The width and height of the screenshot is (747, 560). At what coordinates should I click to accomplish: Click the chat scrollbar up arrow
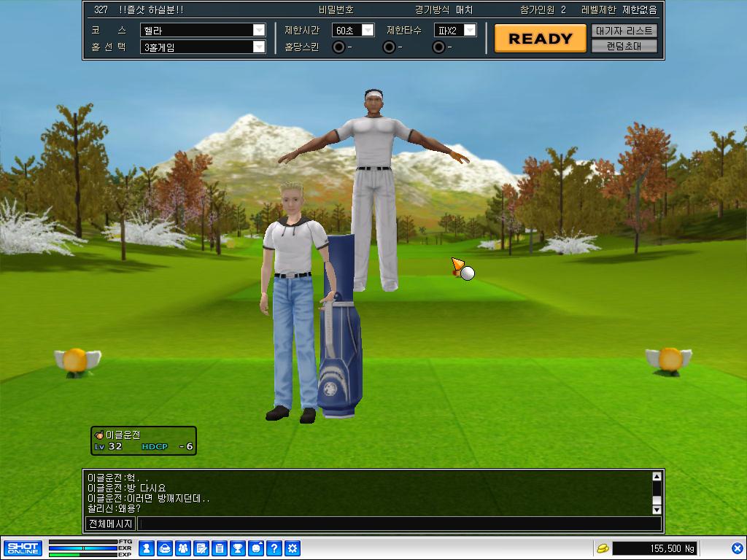[657, 477]
